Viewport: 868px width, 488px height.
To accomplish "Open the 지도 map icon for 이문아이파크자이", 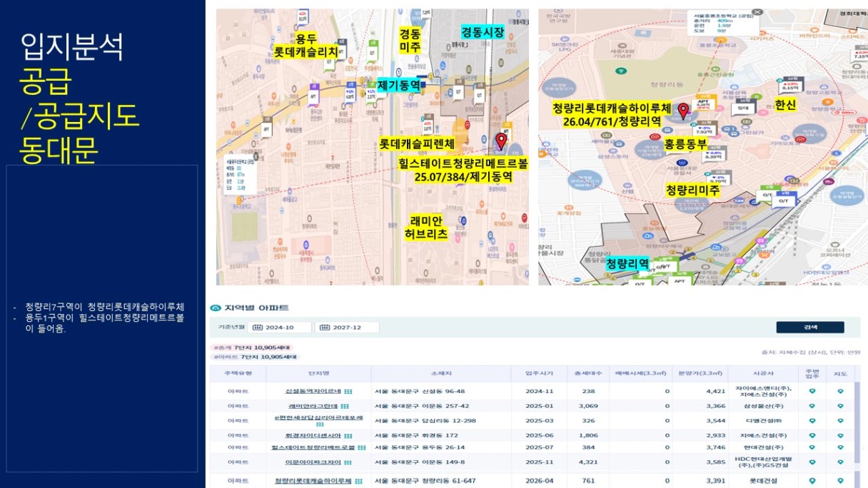I will tap(840, 462).
